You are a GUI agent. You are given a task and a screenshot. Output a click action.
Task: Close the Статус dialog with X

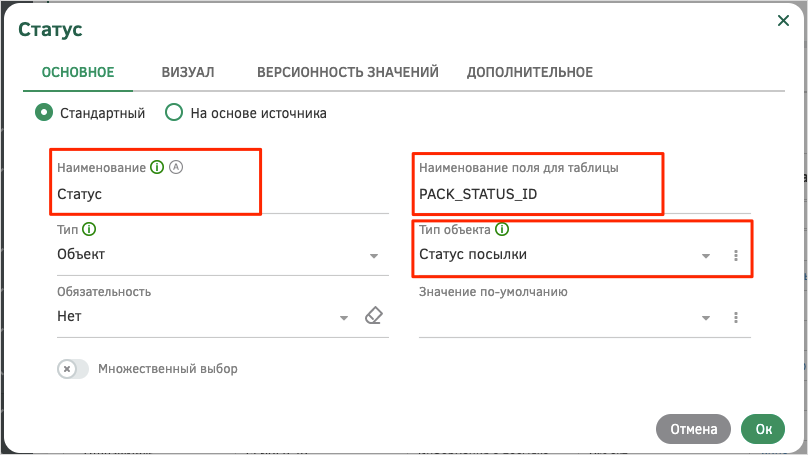(x=783, y=21)
